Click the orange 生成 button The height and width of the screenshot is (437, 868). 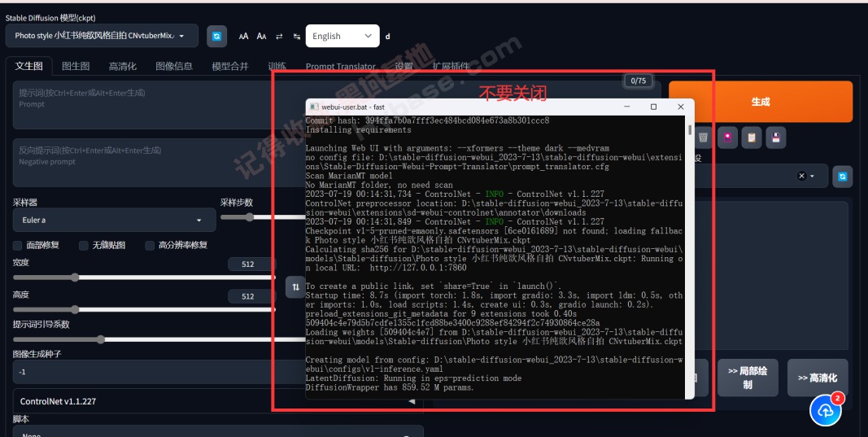(x=761, y=102)
